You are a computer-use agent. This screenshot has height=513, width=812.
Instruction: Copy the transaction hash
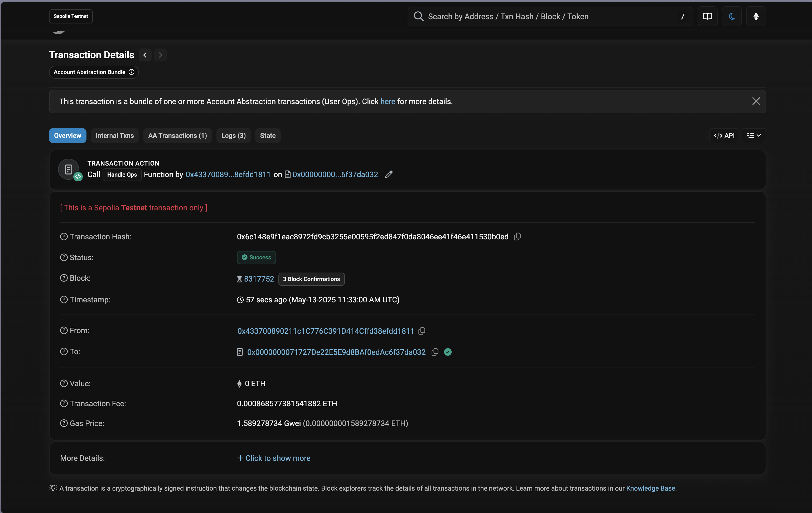(x=517, y=236)
